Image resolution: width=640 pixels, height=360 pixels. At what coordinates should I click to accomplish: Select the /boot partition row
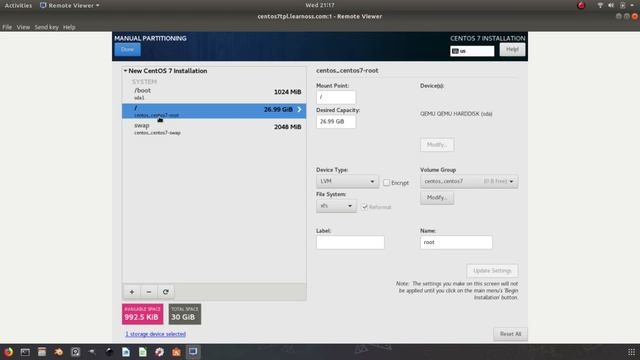click(x=214, y=93)
